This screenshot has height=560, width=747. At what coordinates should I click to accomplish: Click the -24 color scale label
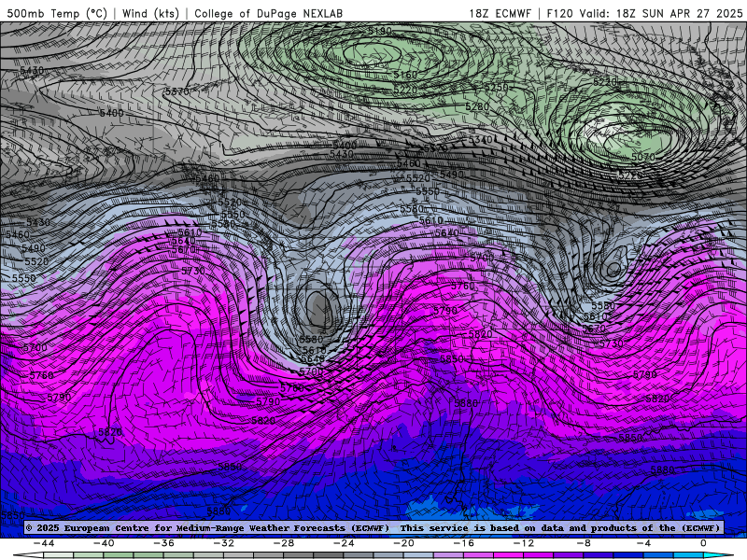[344, 543]
